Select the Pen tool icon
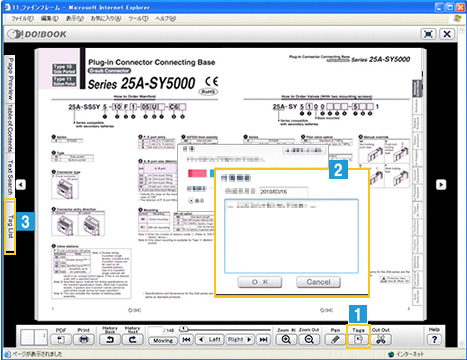The height and width of the screenshot is (360, 467). (335, 340)
